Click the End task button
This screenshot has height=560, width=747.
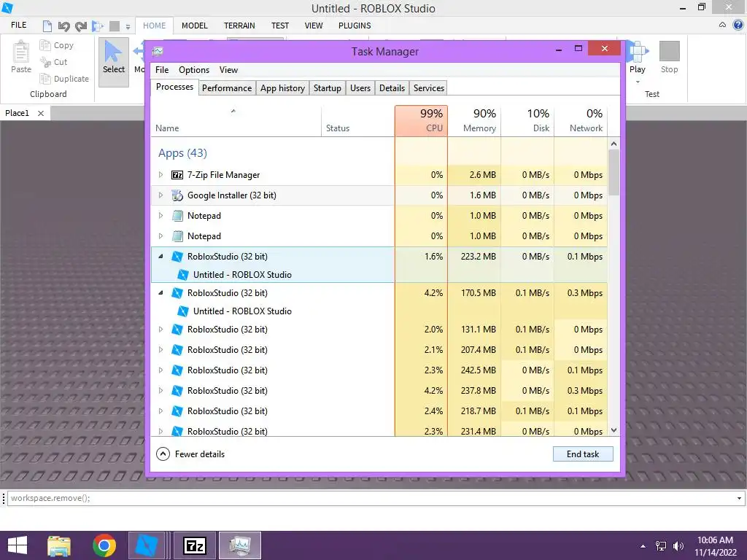click(x=583, y=454)
